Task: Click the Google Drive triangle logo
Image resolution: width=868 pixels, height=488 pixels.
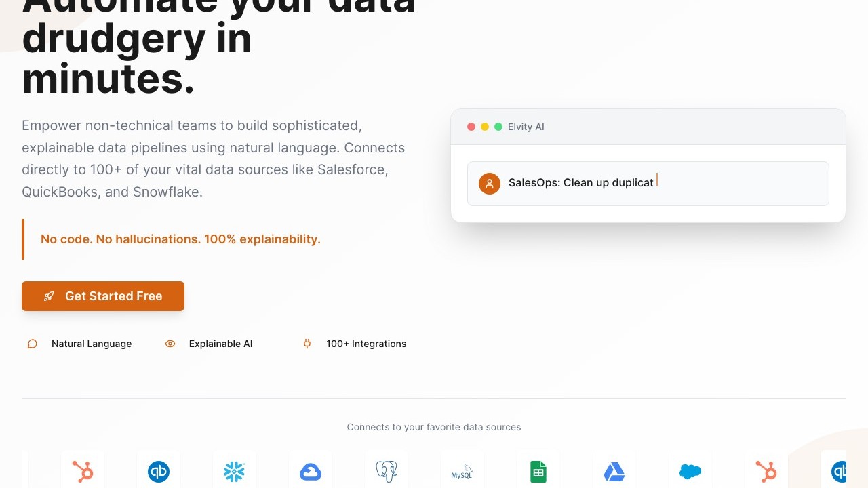Action: pyautogui.click(x=614, y=472)
